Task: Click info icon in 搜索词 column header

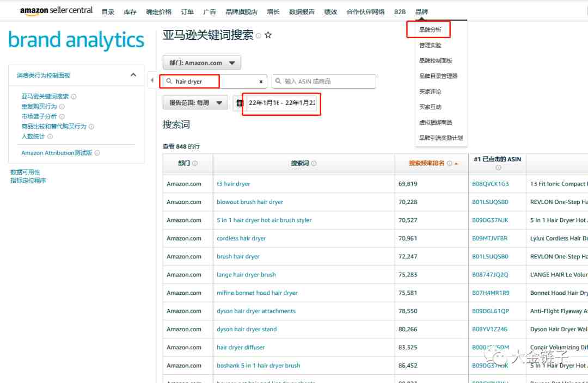Action: pos(314,163)
